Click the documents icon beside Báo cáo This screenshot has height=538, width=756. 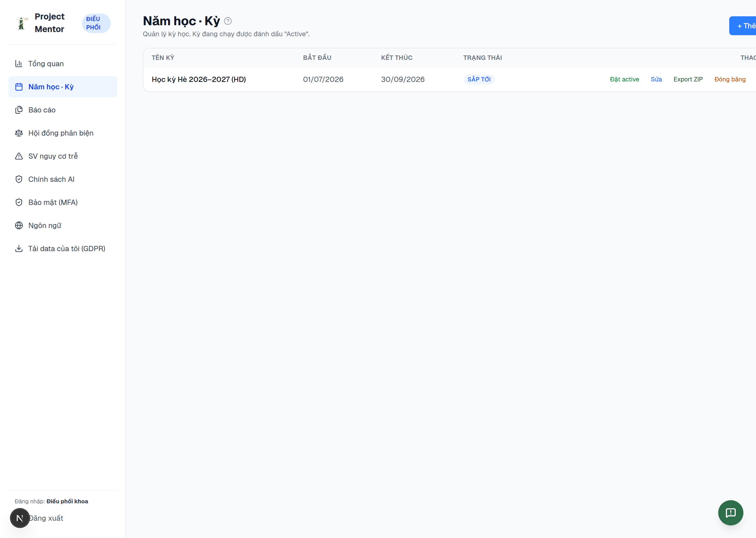pyautogui.click(x=19, y=110)
